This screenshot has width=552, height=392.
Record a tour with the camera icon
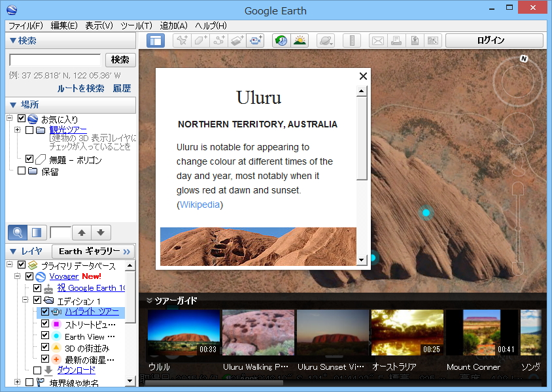click(255, 41)
